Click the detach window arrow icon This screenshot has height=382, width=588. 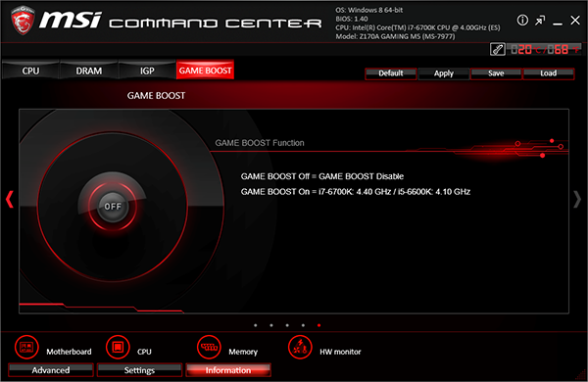pos(540,21)
